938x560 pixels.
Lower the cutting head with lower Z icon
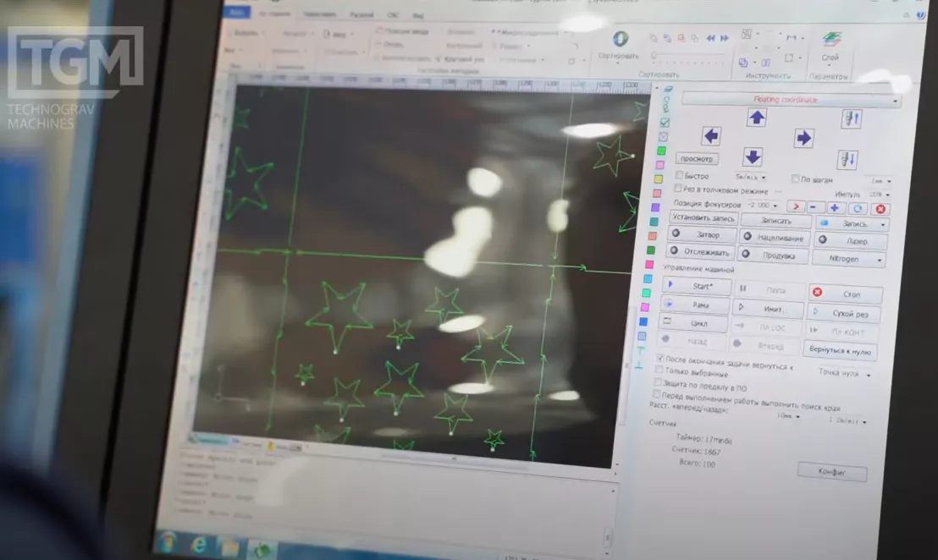coord(847,159)
